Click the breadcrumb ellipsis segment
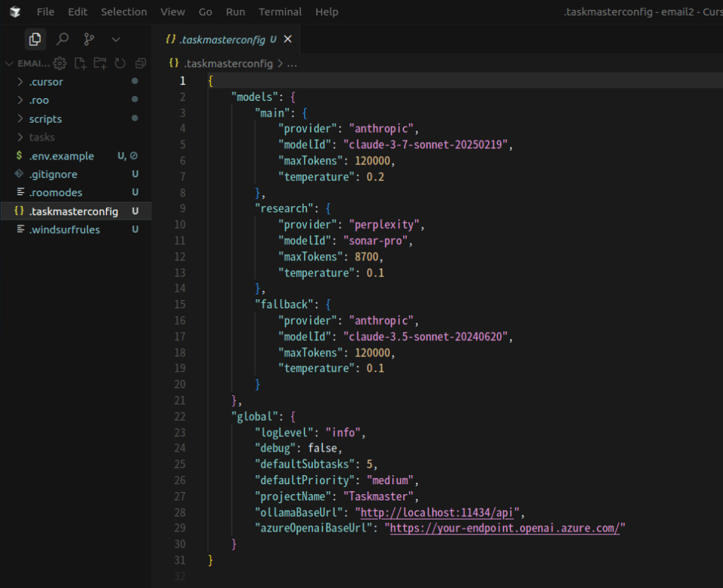723x588 pixels. tap(292, 64)
